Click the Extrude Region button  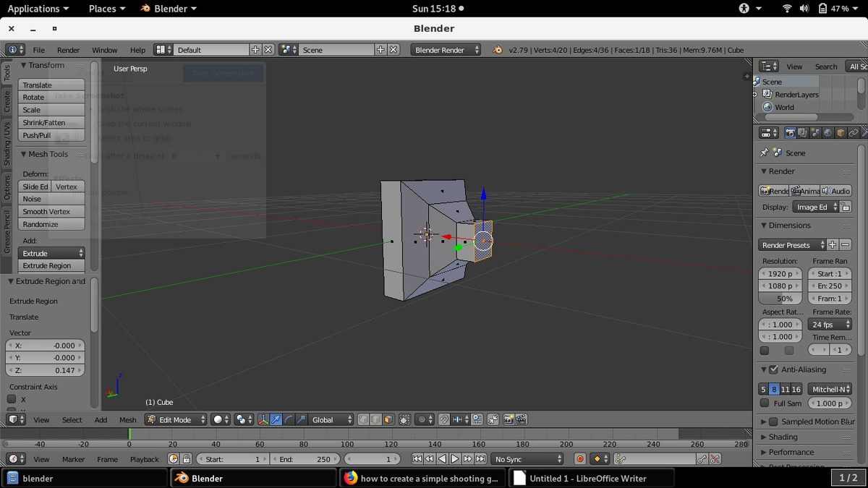(x=51, y=265)
